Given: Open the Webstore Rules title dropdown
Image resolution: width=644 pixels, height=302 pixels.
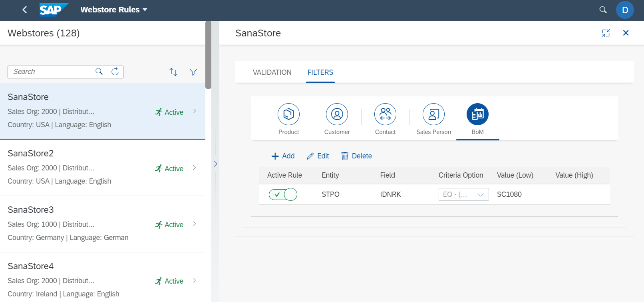Looking at the screenshot, I should (114, 10).
